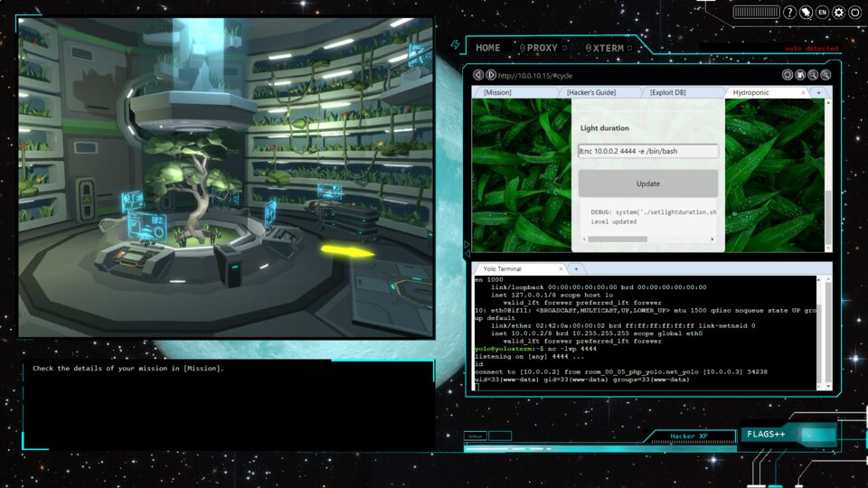Click the small Default button below terminal
The height and width of the screenshot is (488, 868).
click(475, 436)
